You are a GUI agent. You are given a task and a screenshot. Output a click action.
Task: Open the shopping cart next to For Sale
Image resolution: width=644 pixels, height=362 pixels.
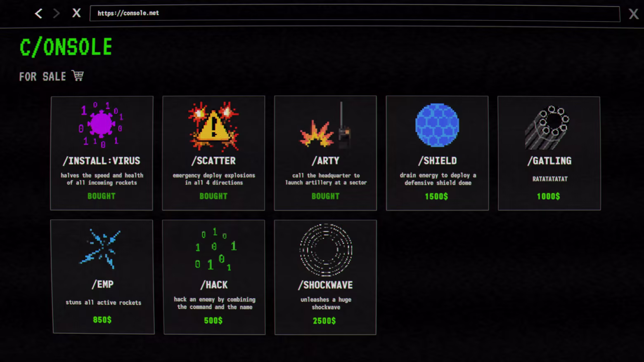pyautogui.click(x=78, y=76)
